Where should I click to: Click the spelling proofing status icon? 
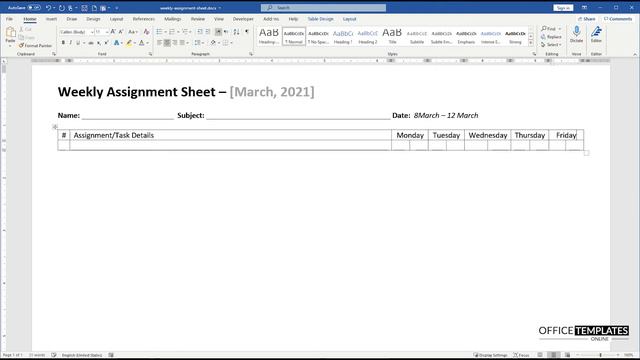54,355
